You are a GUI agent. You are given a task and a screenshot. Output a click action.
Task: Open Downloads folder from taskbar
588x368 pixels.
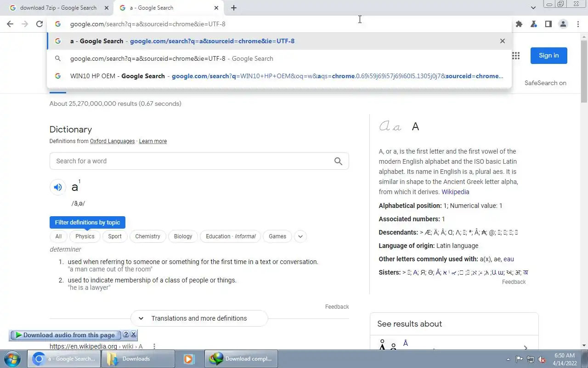pyautogui.click(x=138, y=359)
